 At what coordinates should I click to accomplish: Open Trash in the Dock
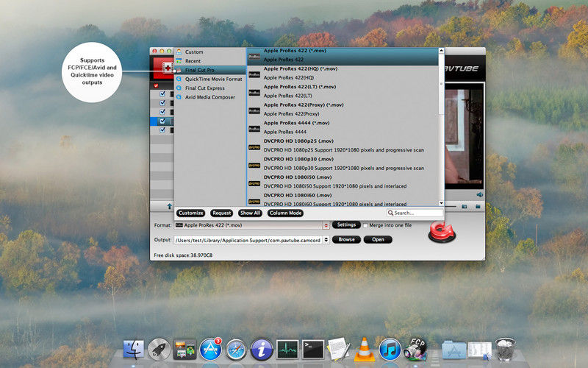click(505, 349)
